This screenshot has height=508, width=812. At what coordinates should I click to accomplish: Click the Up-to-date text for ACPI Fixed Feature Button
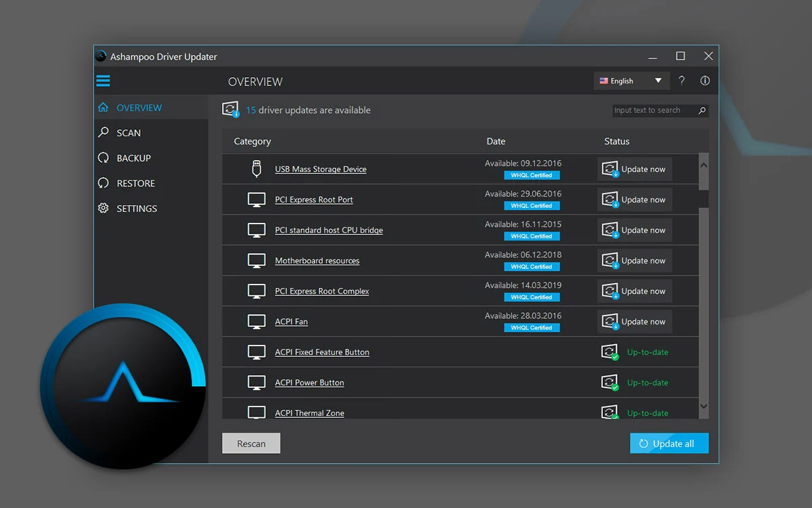(x=648, y=352)
